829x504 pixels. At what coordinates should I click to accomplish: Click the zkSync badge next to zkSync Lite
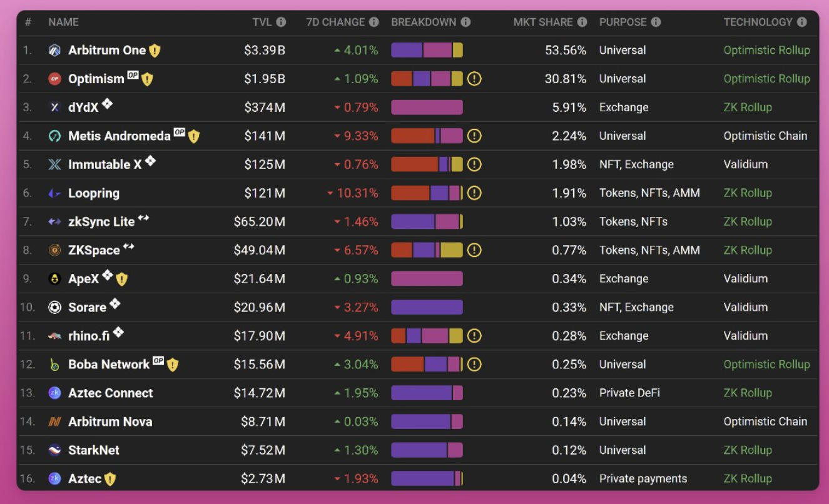[143, 218]
